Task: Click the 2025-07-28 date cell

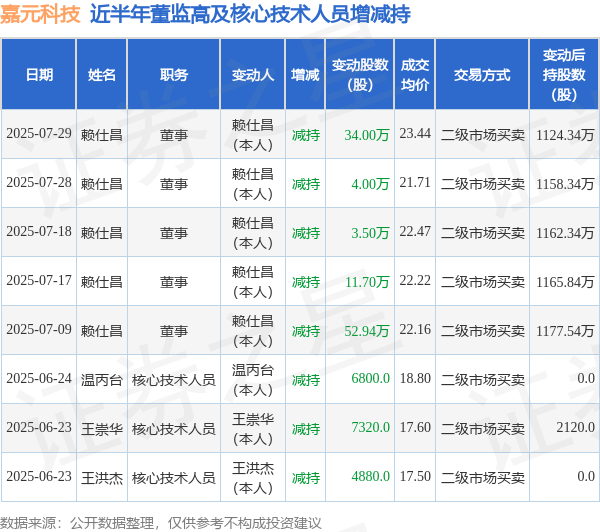Action: (39, 183)
